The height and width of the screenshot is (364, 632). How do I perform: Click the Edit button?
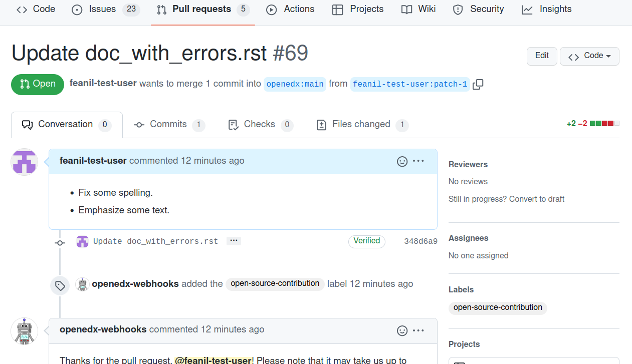541,56
